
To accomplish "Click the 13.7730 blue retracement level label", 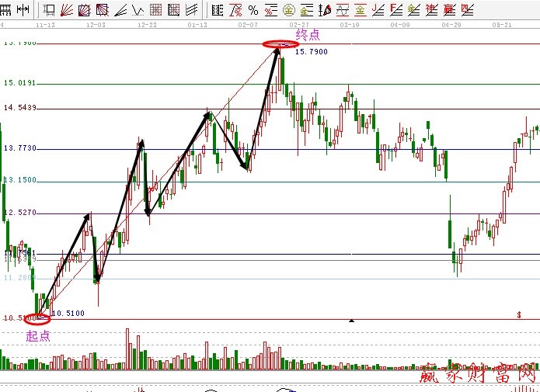I will pyautogui.click(x=19, y=147).
